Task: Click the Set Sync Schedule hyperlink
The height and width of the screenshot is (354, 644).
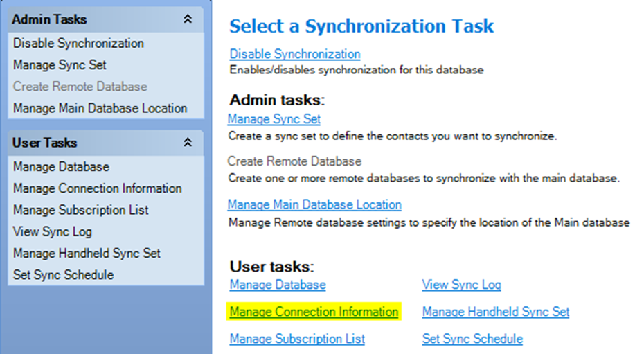Action: [472, 339]
